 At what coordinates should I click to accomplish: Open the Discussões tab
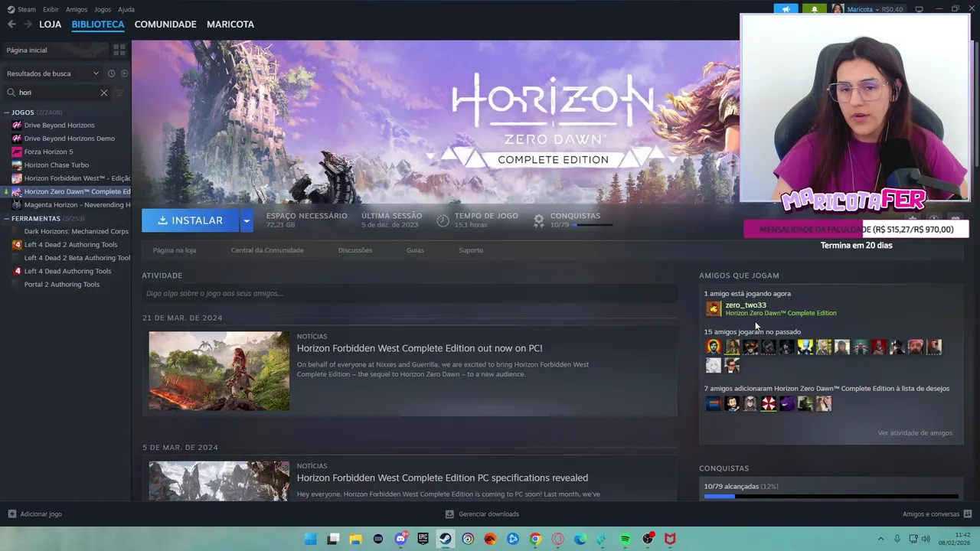[355, 250]
